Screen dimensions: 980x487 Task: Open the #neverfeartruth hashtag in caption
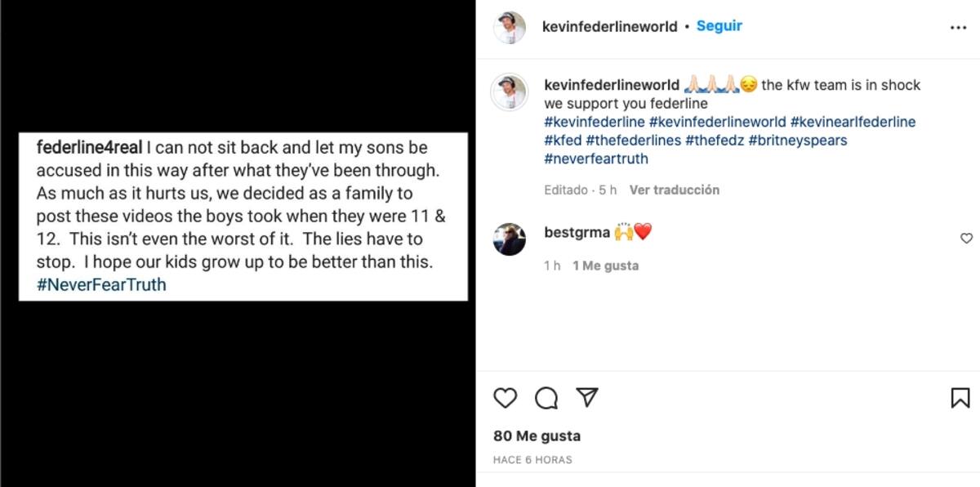click(595, 159)
